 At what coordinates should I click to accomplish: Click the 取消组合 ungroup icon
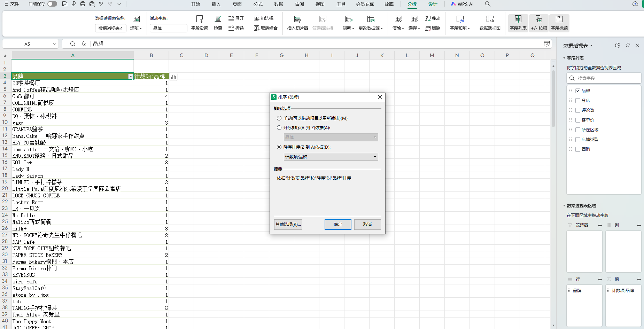tap(256, 28)
